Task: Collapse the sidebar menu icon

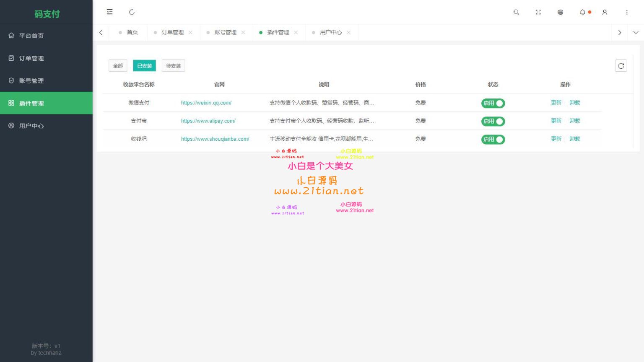Action: [x=109, y=12]
